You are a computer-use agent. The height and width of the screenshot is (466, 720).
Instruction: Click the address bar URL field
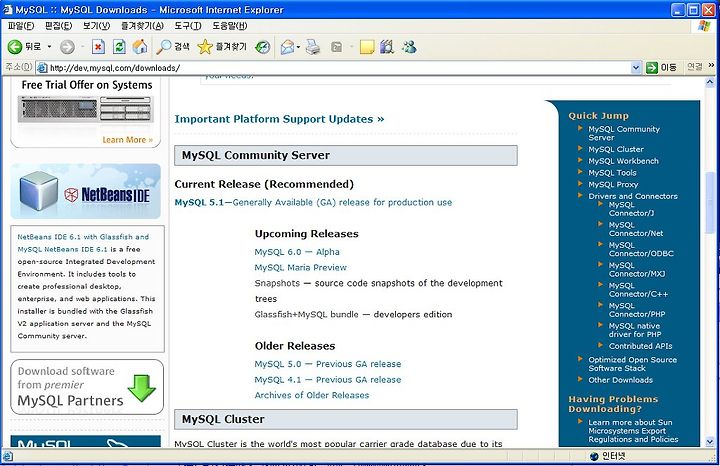tap(339, 68)
